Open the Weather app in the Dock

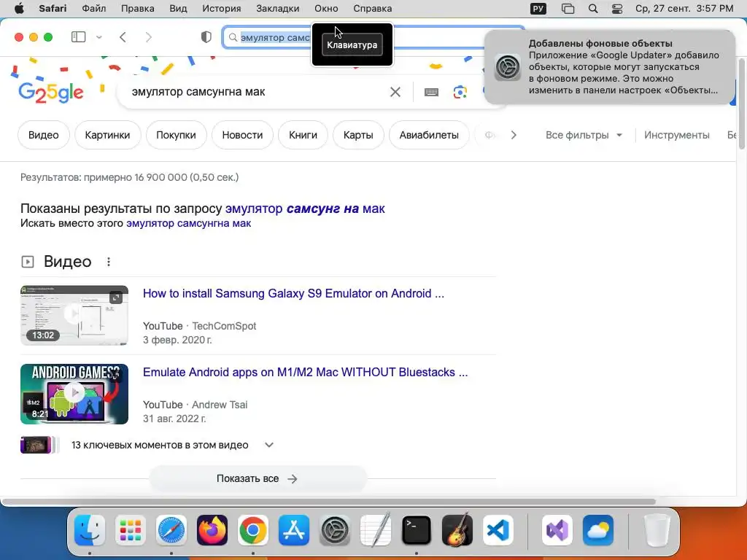pos(598,530)
